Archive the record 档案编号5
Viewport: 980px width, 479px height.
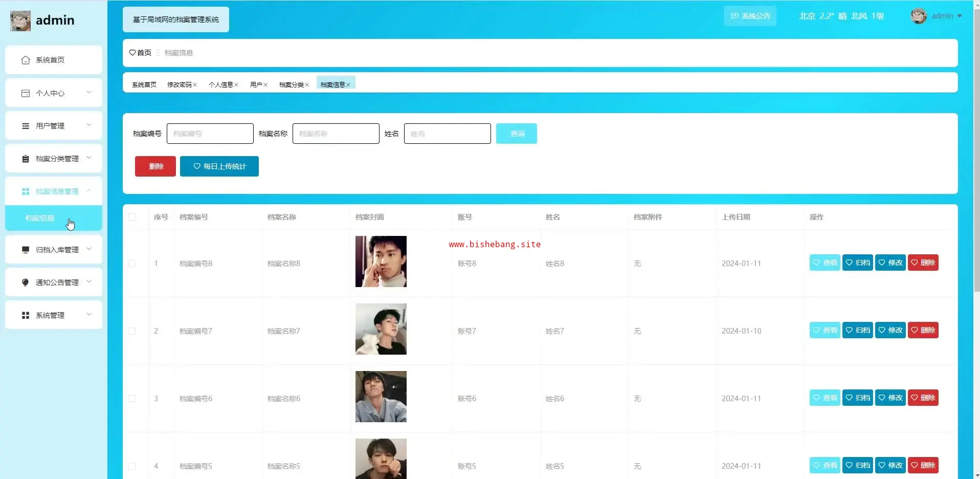[858, 465]
